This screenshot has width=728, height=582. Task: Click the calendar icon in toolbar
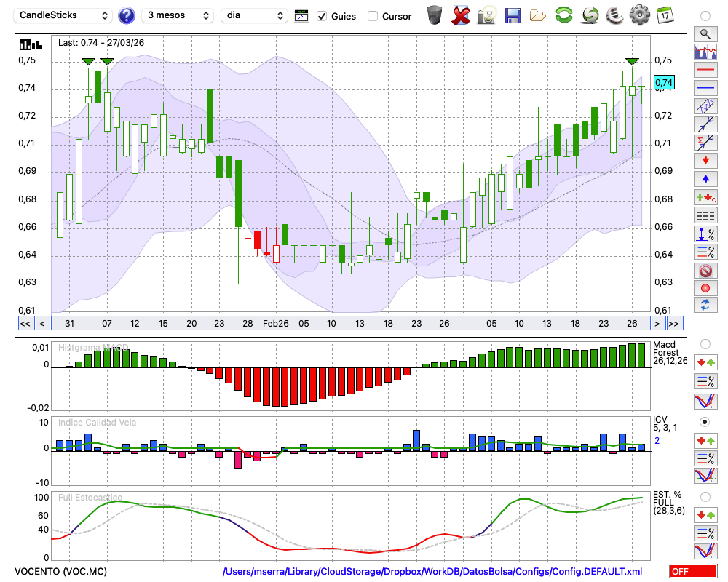click(x=665, y=15)
